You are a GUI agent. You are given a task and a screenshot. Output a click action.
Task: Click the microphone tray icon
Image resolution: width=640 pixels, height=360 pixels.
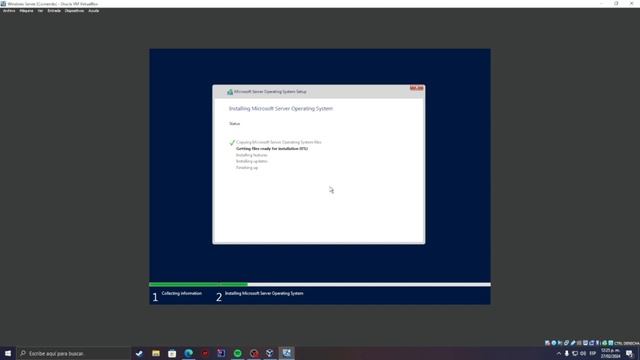point(567,353)
